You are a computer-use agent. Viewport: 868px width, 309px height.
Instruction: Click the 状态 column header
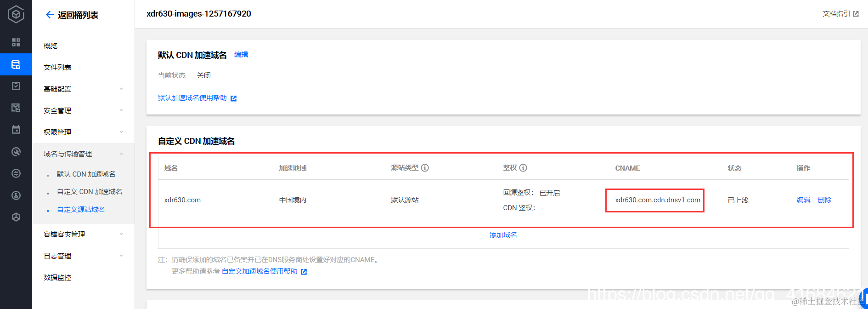(x=734, y=168)
